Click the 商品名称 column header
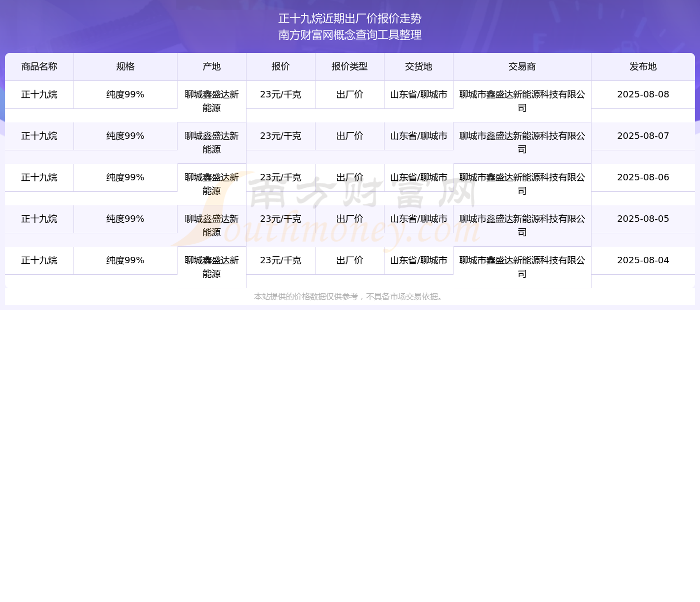The height and width of the screenshot is (602, 700). (39, 66)
